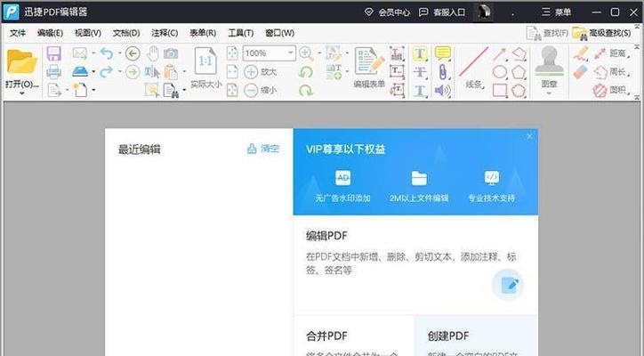Click the 查找(F) find button
Screen dimensions: 644x356
[547, 33]
